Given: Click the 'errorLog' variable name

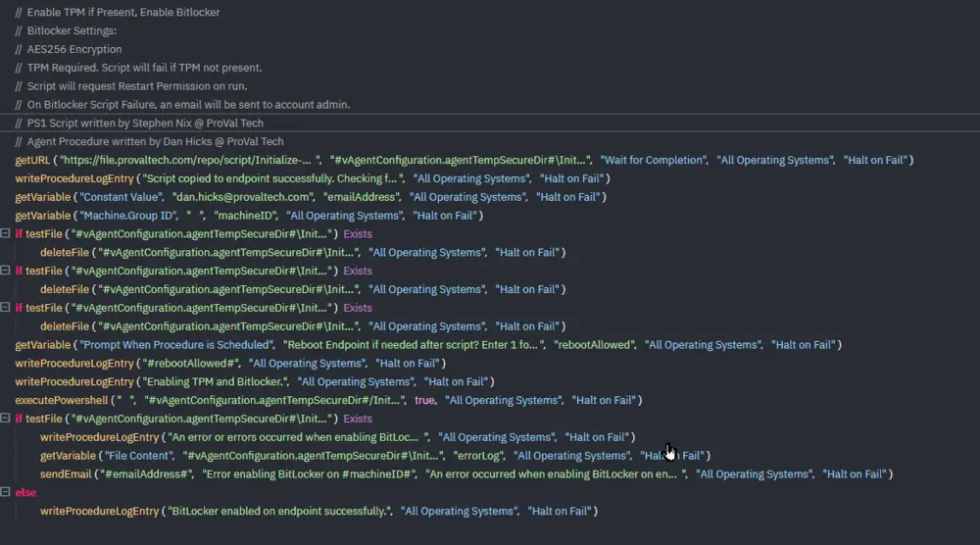Looking at the screenshot, I should point(479,456).
